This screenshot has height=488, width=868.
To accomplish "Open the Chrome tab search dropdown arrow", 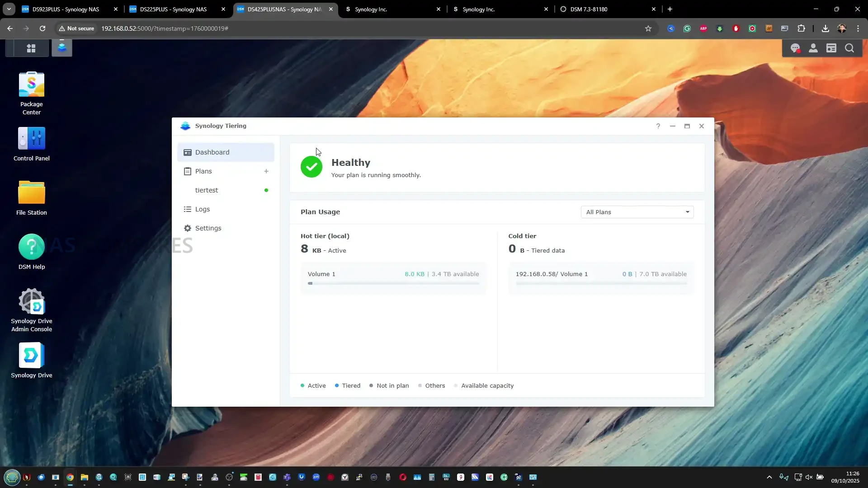I will click(9, 9).
